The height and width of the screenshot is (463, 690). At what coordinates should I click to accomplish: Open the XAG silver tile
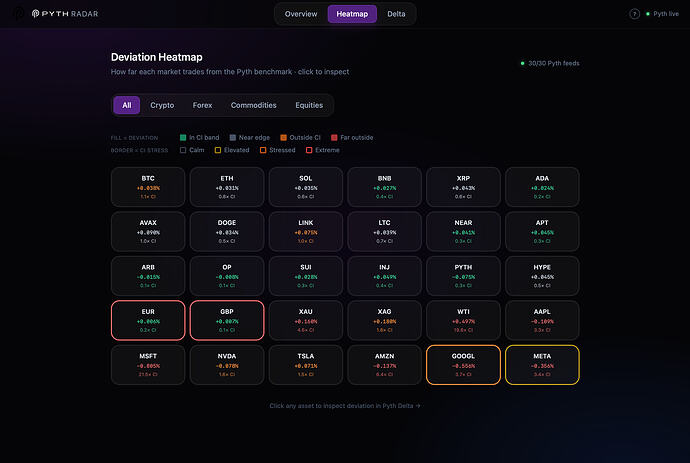[384, 320]
